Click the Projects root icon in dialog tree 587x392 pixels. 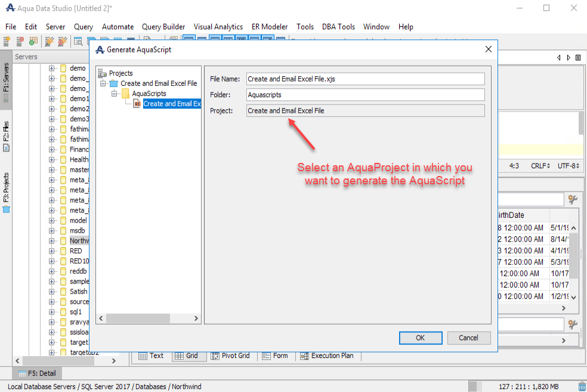(102, 73)
